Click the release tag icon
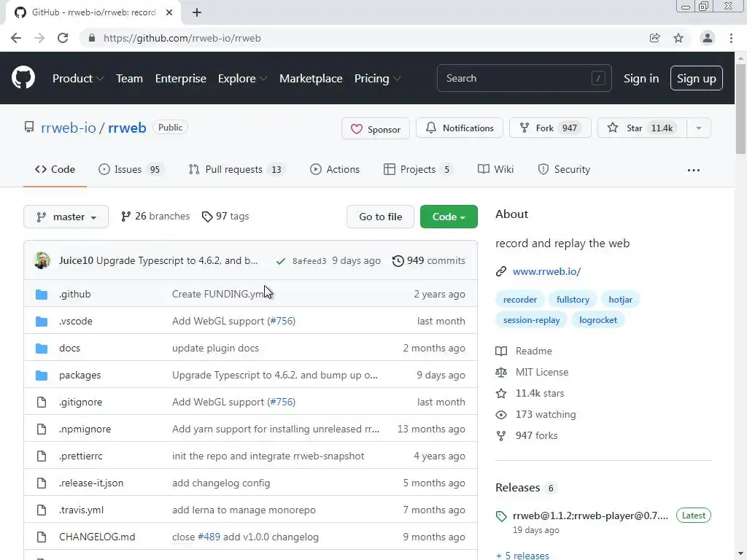 tap(500, 516)
